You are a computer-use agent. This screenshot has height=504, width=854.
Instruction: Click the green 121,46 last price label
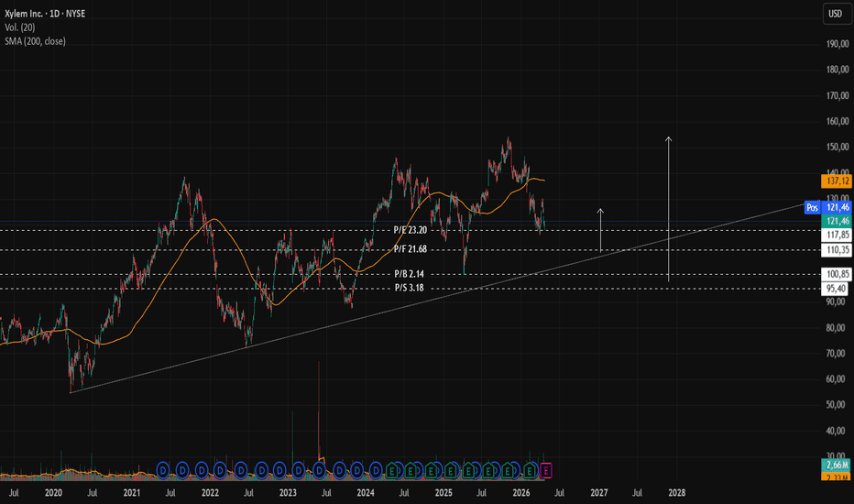click(837, 221)
